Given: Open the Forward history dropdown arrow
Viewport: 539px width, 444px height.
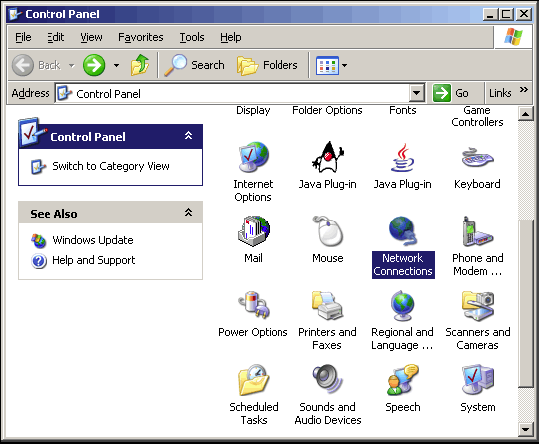Looking at the screenshot, I should (x=117, y=65).
